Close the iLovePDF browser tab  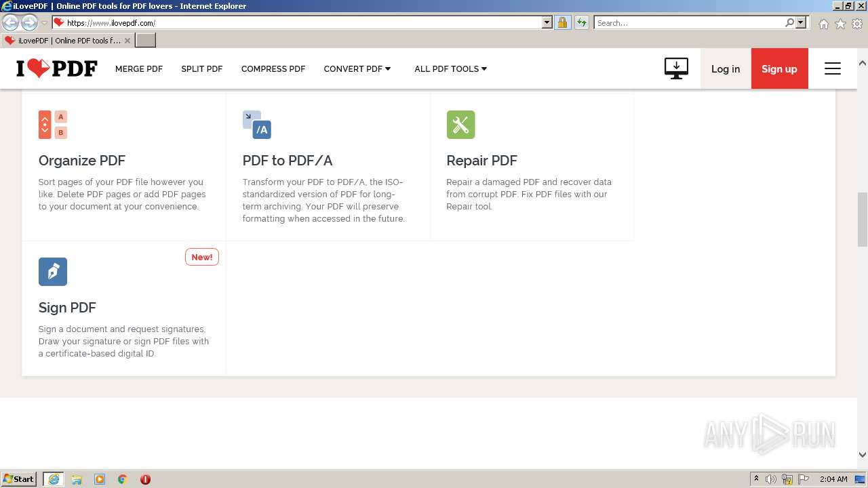127,41
